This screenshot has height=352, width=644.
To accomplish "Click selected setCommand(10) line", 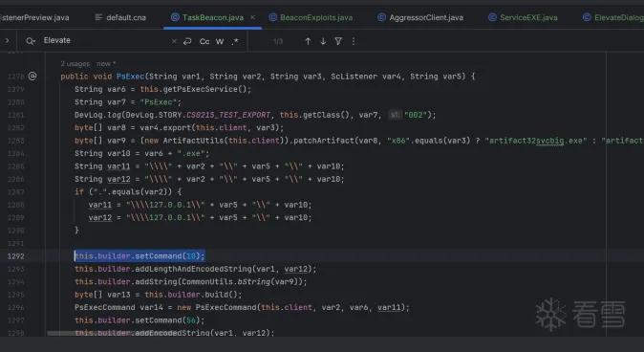I will click(140, 255).
